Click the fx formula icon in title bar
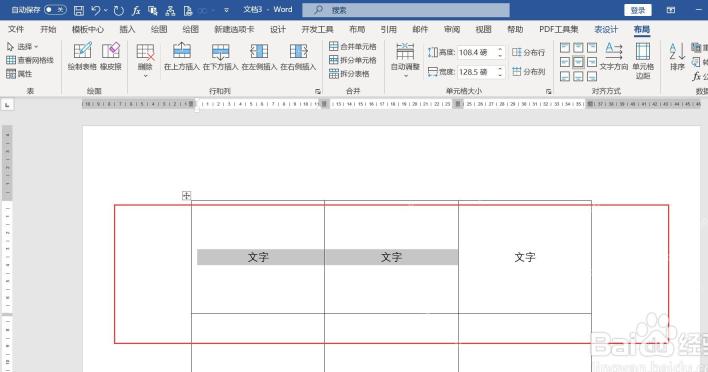The height and width of the screenshot is (372, 708). point(136,10)
